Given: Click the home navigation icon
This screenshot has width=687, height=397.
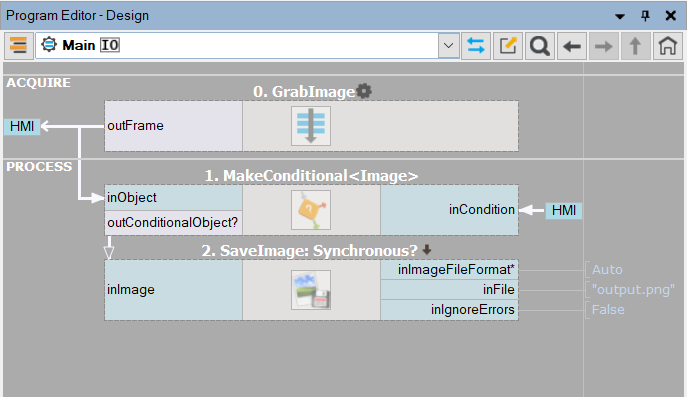Looking at the screenshot, I should 667,46.
